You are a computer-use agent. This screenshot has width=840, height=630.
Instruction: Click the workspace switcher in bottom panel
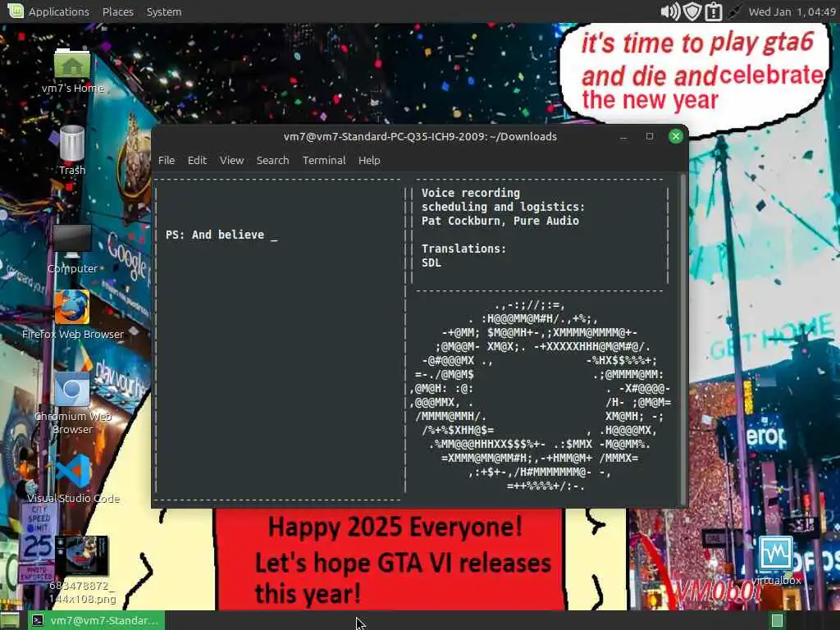point(777,620)
